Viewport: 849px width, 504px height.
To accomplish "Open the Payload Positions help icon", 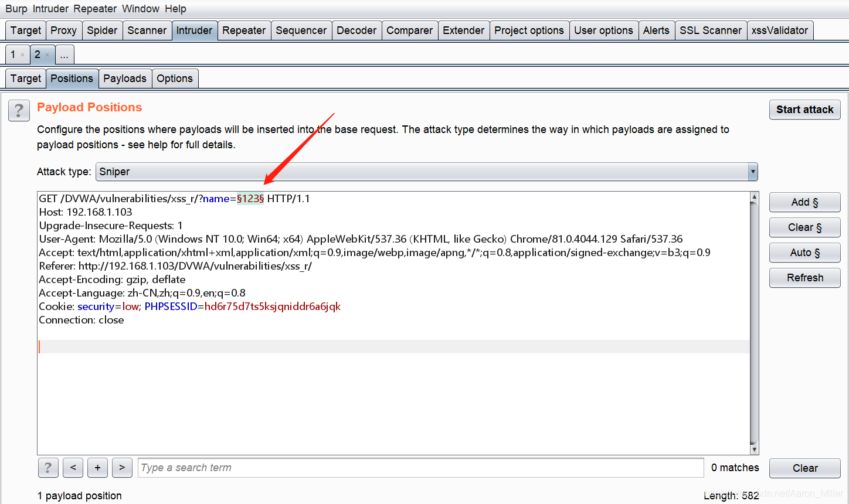I will [x=19, y=110].
